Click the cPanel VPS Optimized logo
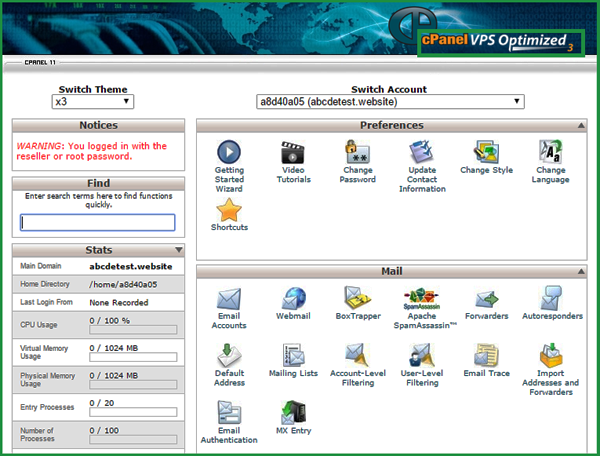This screenshot has width=600, height=456. point(501,43)
